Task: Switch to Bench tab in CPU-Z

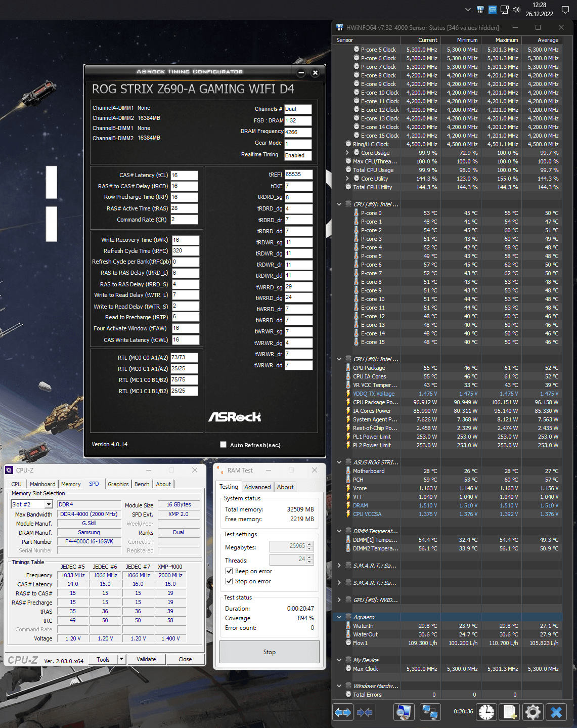Action: pos(142,484)
